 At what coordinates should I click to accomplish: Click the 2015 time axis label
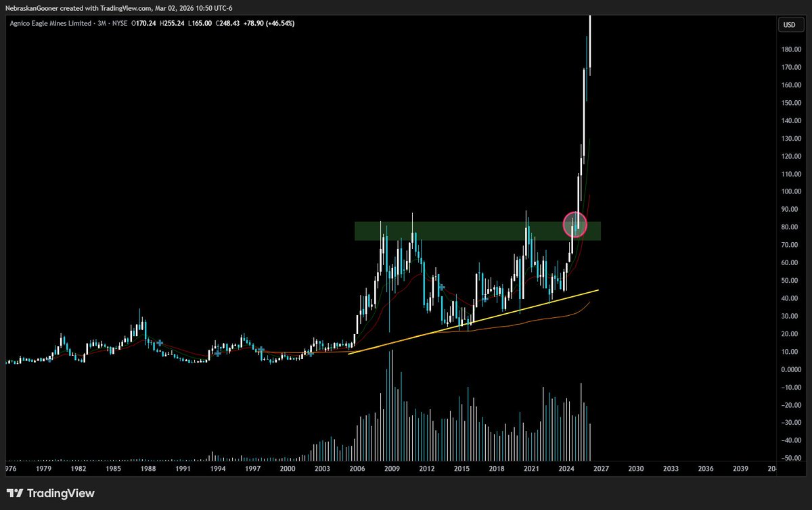[x=461, y=468]
